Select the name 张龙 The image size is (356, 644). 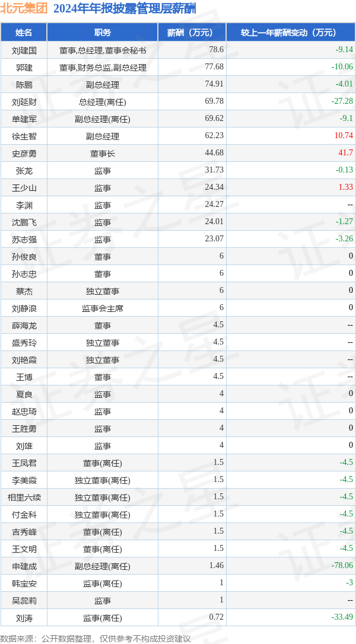tap(24, 171)
